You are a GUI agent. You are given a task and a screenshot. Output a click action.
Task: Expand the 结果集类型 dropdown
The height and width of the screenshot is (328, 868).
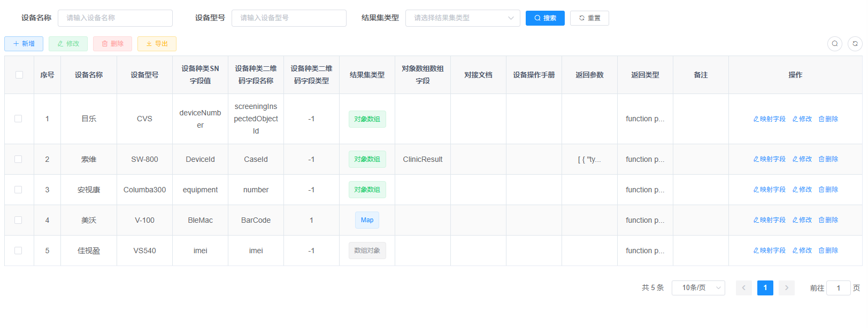coord(462,18)
